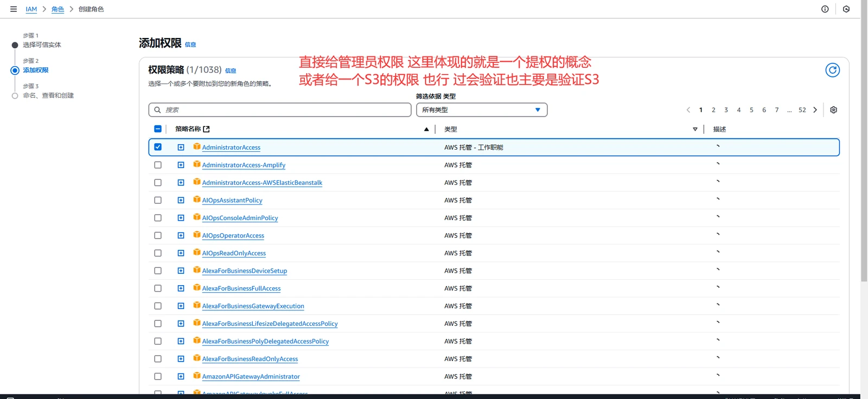Click the policy cube icon for AdministratorAccess

click(197, 147)
